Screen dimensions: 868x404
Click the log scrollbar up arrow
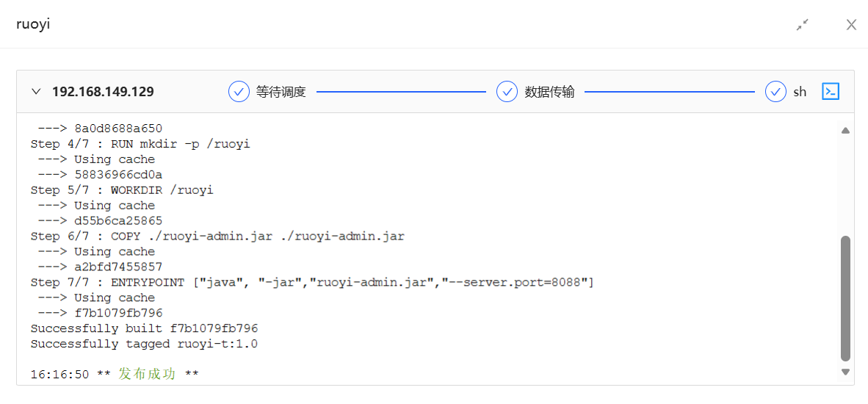click(x=845, y=131)
